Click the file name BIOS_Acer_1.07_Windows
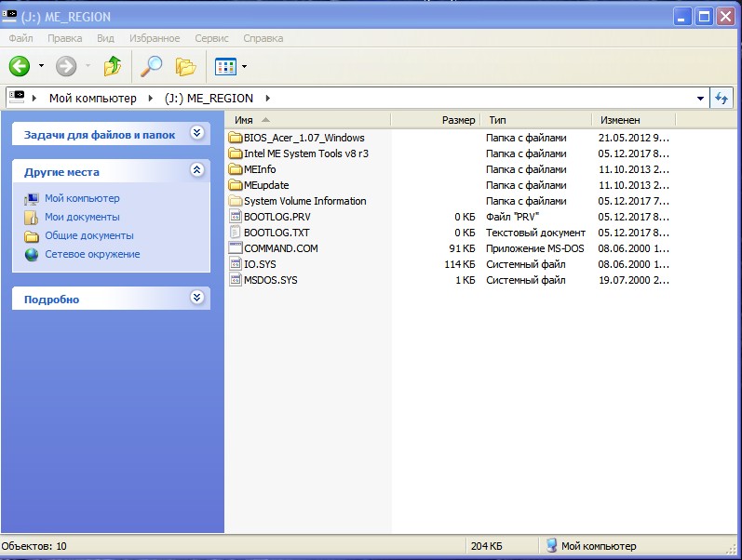 pos(304,138)
